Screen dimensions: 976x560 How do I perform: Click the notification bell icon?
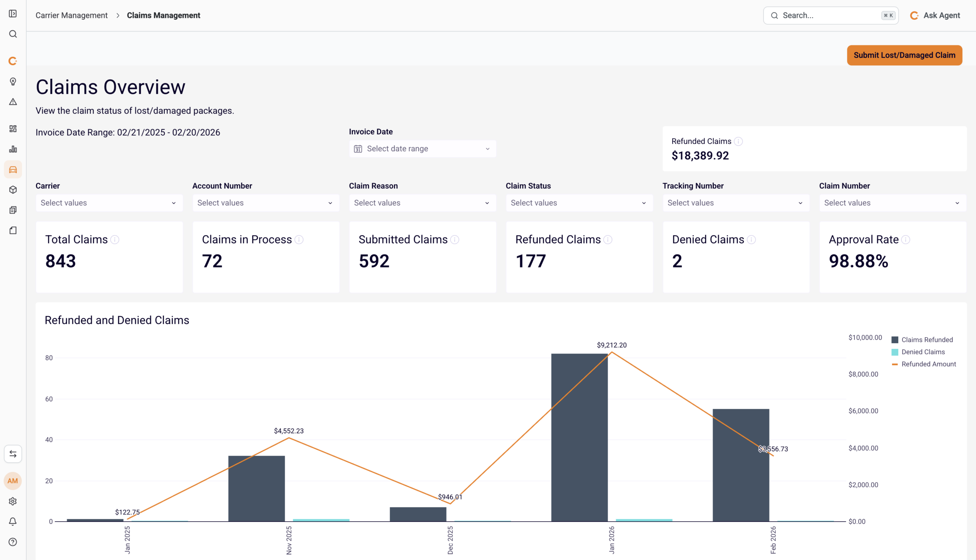coord(13,522)
